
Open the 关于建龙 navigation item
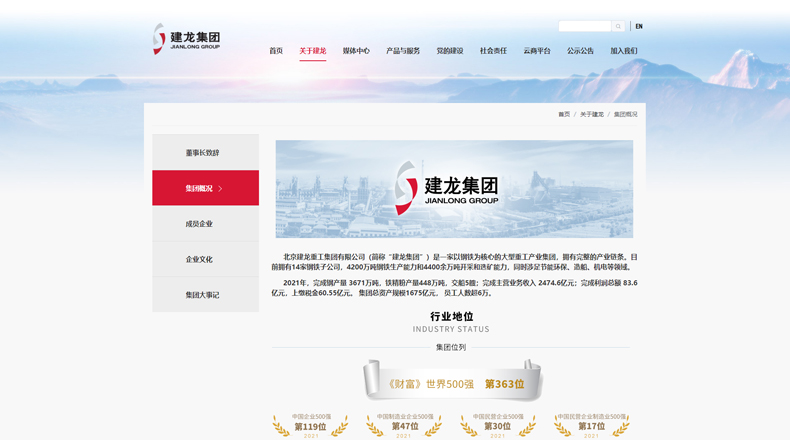pos(312,51)
